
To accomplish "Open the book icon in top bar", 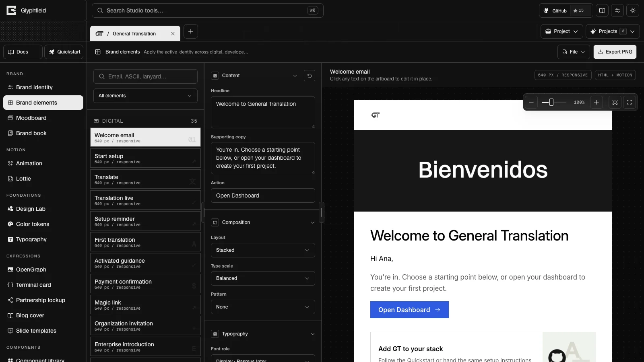I will [x=602, y=10].
